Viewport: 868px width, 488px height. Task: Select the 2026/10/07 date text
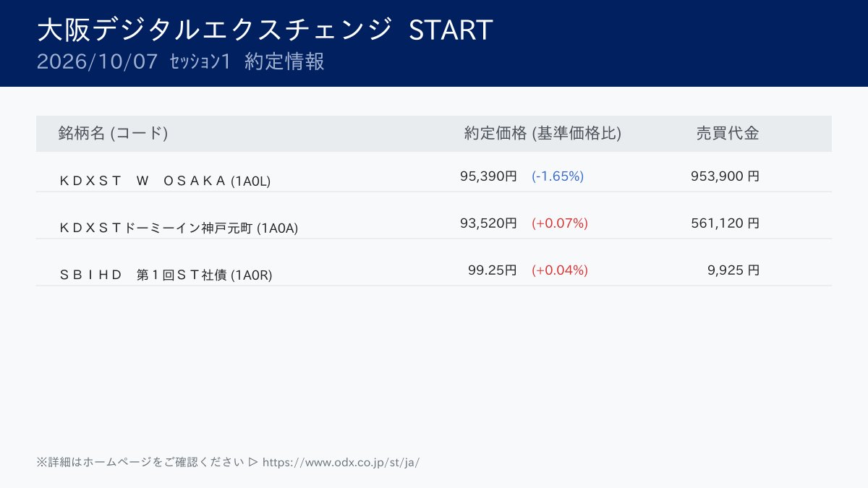click(97, 61)
